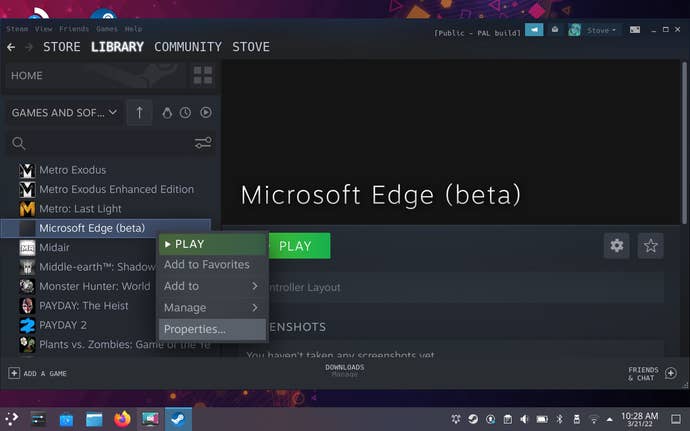
Task: Open Big Picture mode icon
Action: 635,30
